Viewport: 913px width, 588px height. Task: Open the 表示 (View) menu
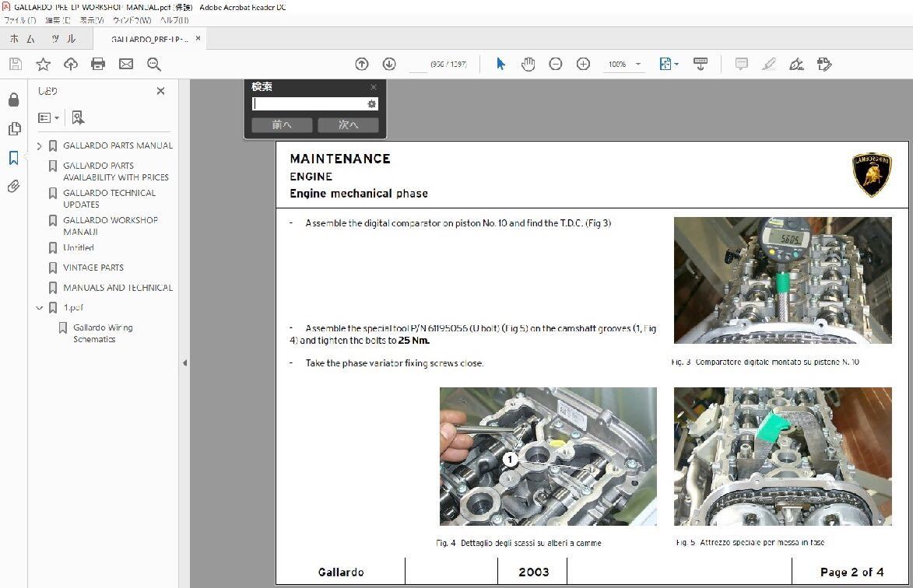[92, 20]
